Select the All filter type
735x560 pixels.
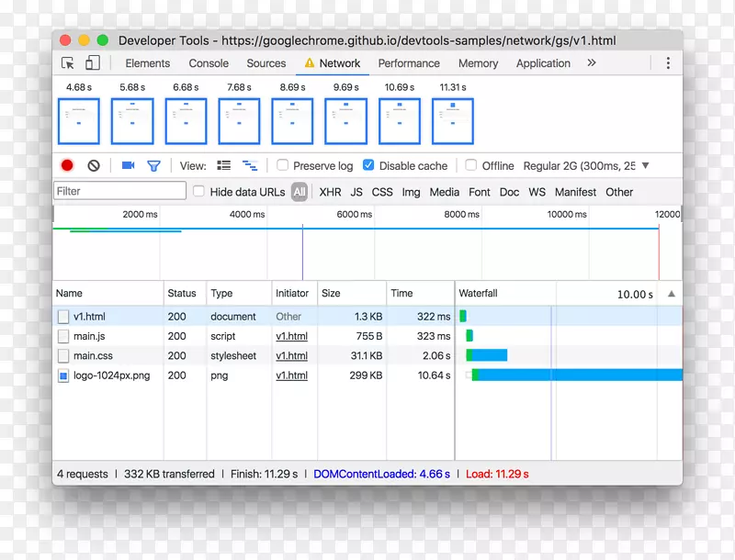coord(300,192)
